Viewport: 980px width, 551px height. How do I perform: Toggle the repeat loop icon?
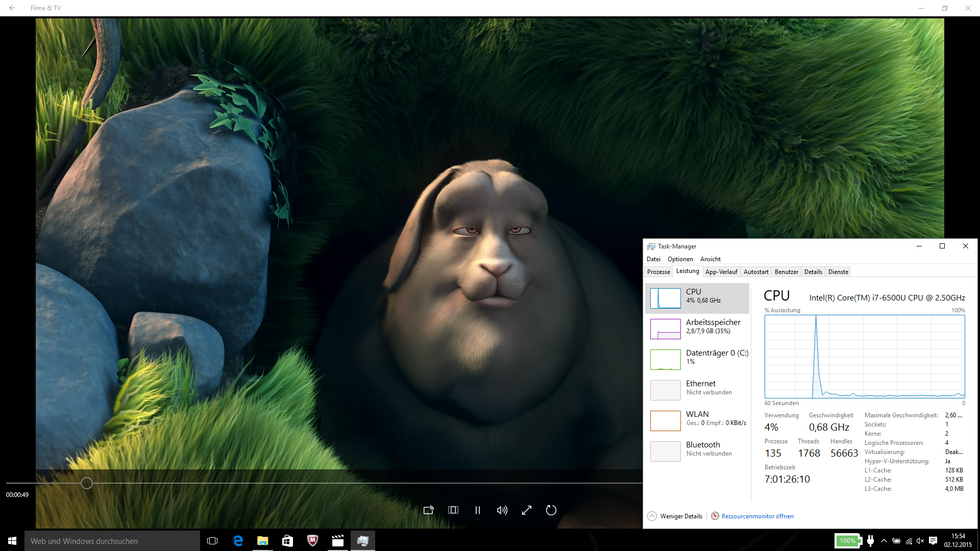click(x=551, y=510)
